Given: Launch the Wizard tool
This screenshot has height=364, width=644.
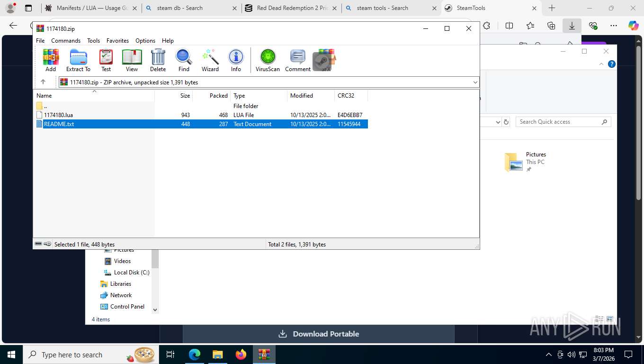Looking at the screenshot, I should pyautogui.click(x=210, y=60).
